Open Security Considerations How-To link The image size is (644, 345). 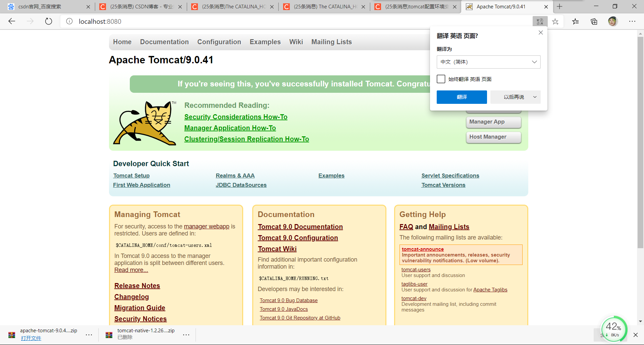point(236,117)
